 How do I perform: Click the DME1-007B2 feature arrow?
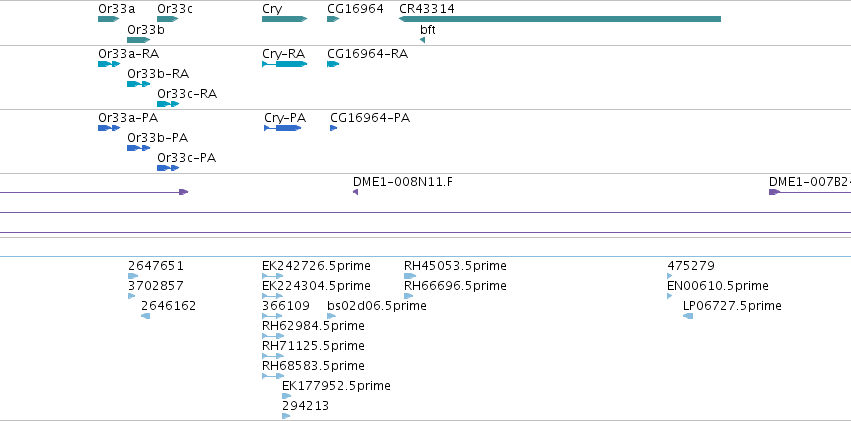774,192
